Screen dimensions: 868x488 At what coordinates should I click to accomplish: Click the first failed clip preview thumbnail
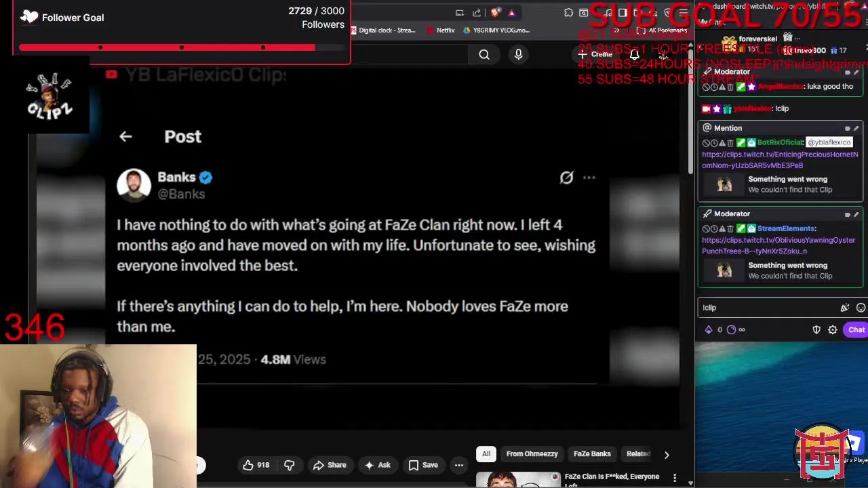[724, 184]
